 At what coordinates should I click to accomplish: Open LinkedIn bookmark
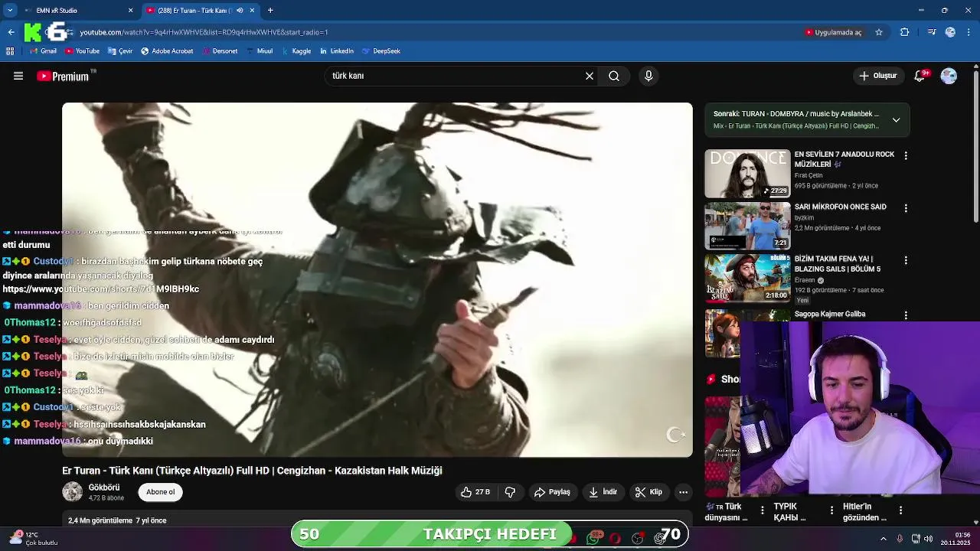(337, 51)
